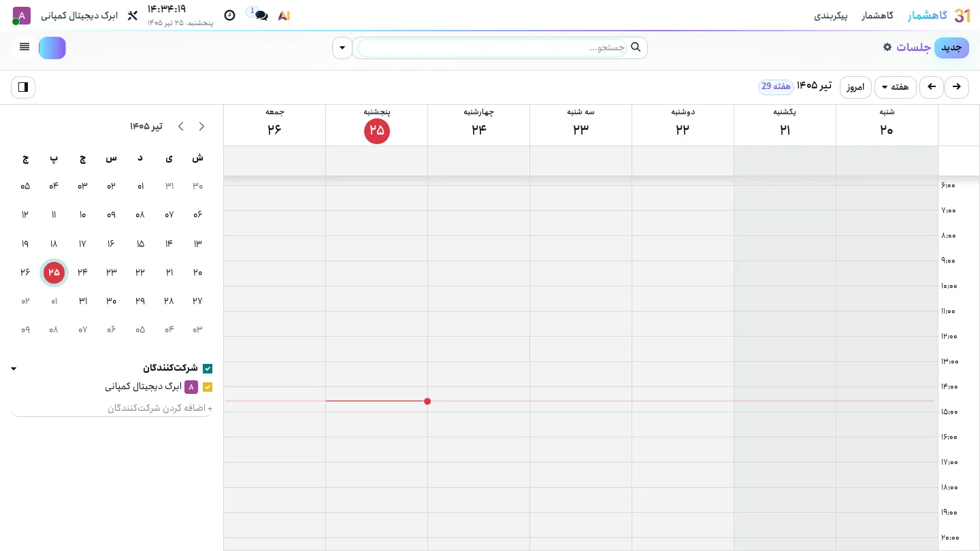Viewport: 980px width, 551px height.
Task: Click the search magnifier icon
Action: (636, 48)
